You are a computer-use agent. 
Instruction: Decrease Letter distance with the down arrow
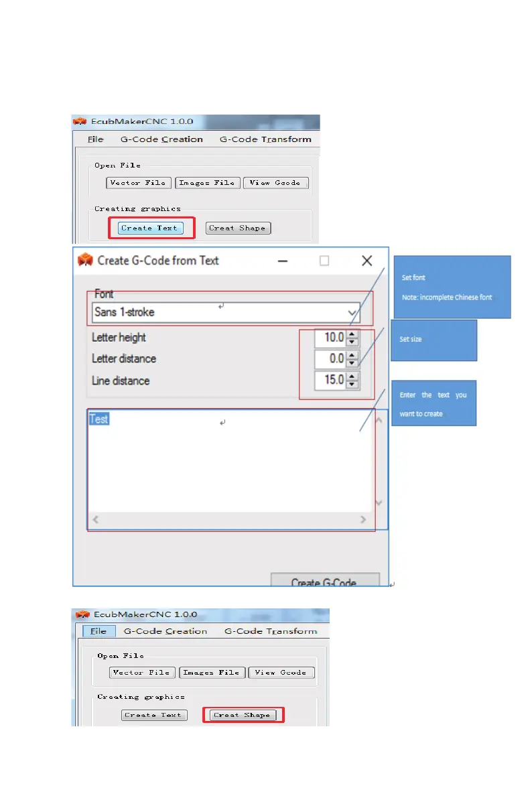click(x=352, y=363)
